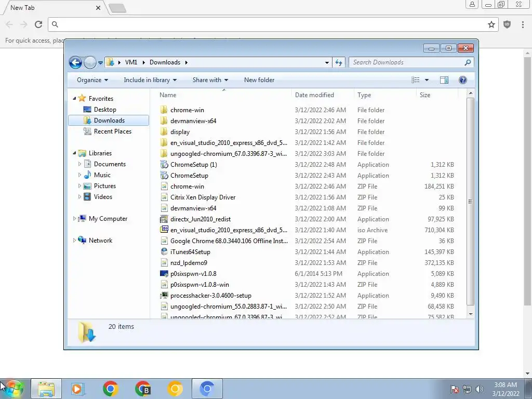This screenshot has height=399, width=532.
Task: Open the recent locations arrow beside forward button
Action: click(100, 63)
